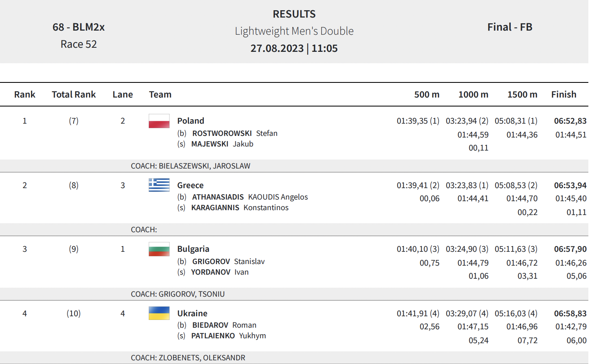Image resolution: width=590 pixels, height=364 pixels.
Task: Select the Poland team name
Action: (190, 121)
